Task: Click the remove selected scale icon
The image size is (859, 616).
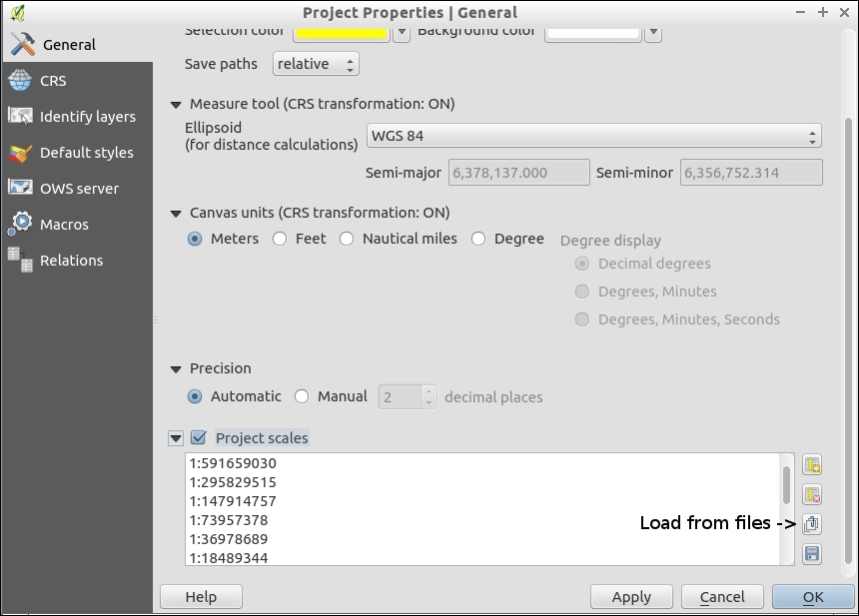Action: 812,494
